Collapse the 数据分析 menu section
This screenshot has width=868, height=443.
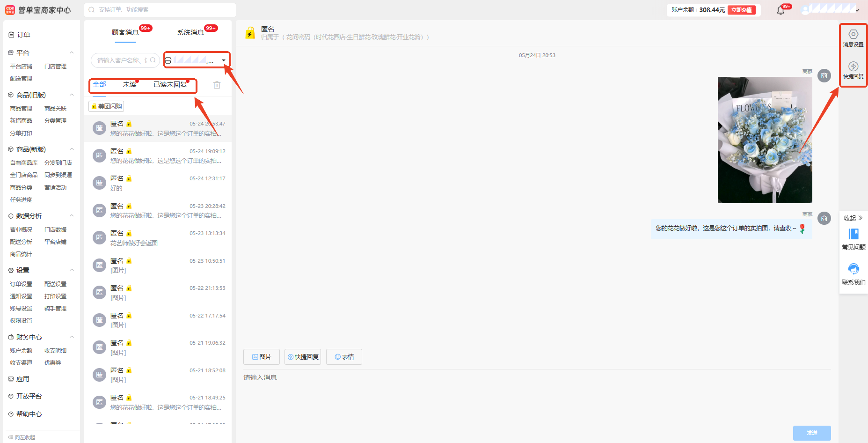72,215
